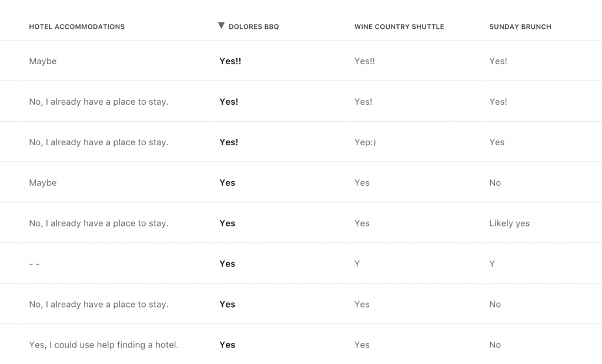Screen dimensions: 602x364
Task: Click the single Y shuttle response
Action: [x=357, y=264]
